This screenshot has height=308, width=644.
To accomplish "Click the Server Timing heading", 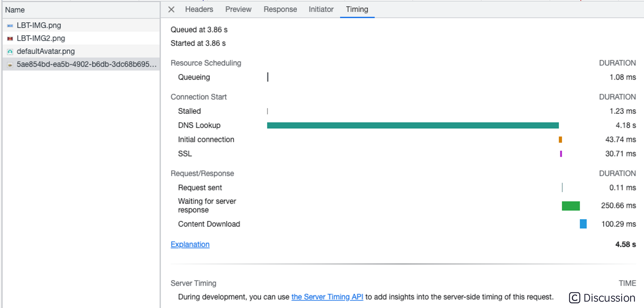I will pos(194,283).
